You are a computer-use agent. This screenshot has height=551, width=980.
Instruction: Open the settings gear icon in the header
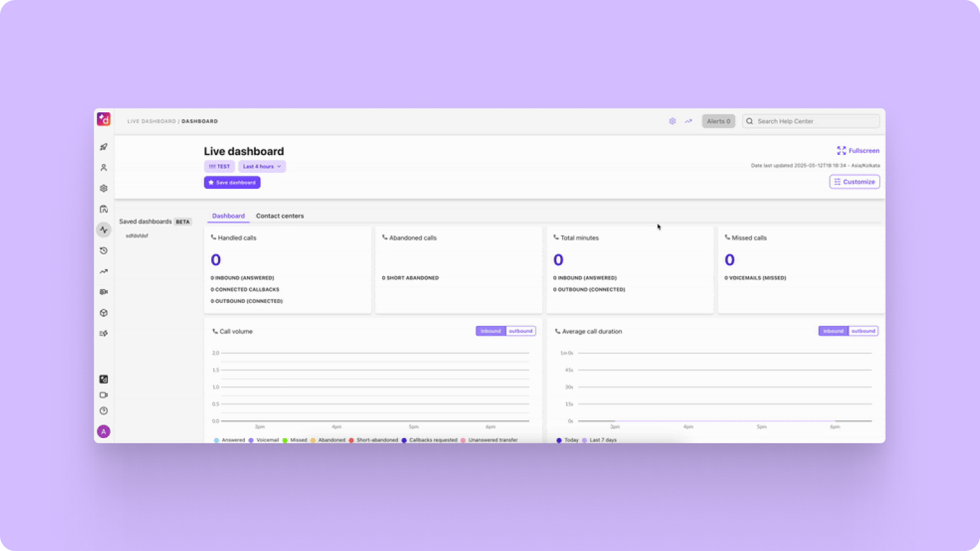[672, 121]
